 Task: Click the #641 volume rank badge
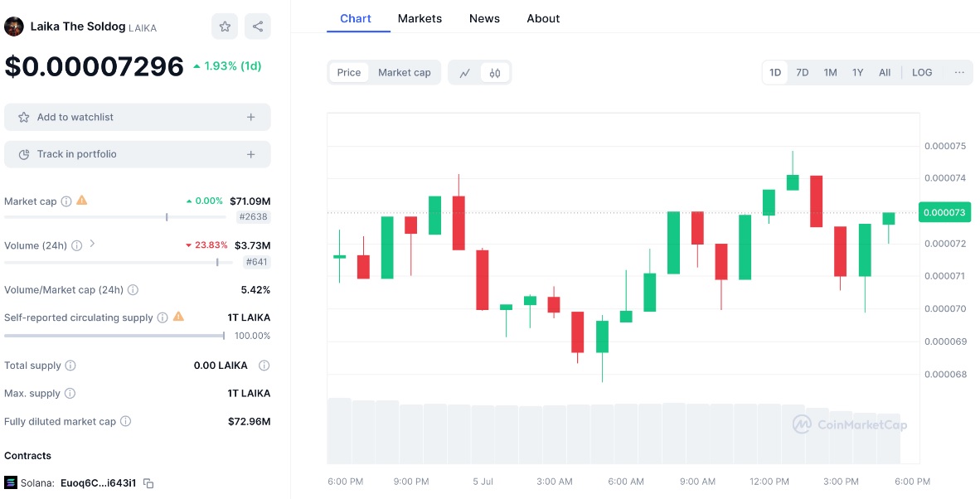tap(255, 262)
